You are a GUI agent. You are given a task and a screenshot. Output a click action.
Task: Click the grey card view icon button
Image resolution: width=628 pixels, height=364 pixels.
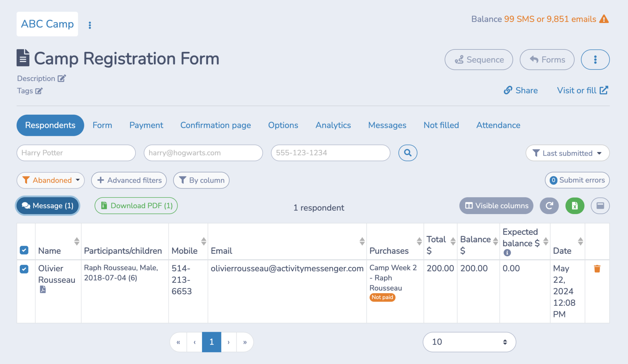[600, 205]
